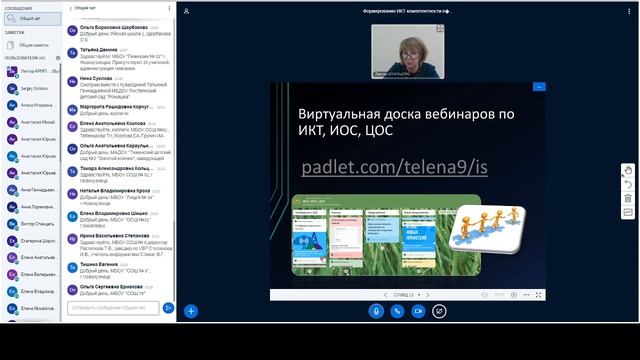The image size is (640, 360).
Task: Minimize presentation with blue button
Action: click(x=539, y=87)
